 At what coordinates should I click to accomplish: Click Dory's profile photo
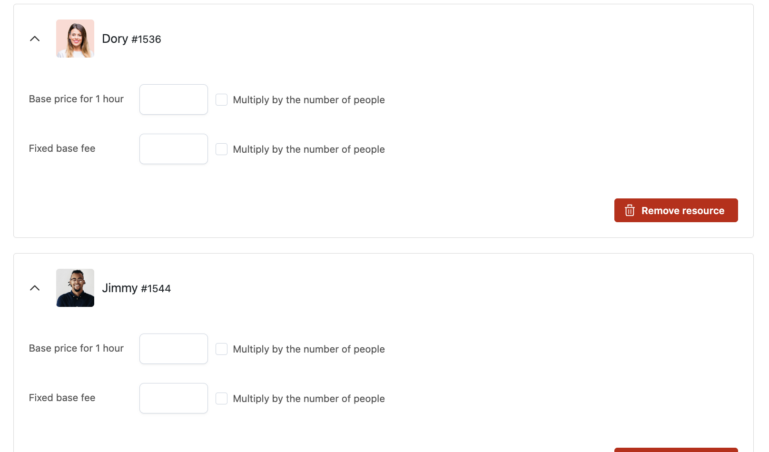pos(75,39)
